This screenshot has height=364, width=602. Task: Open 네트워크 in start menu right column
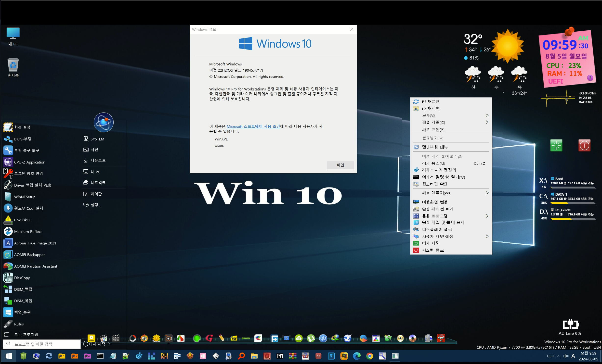94,183
